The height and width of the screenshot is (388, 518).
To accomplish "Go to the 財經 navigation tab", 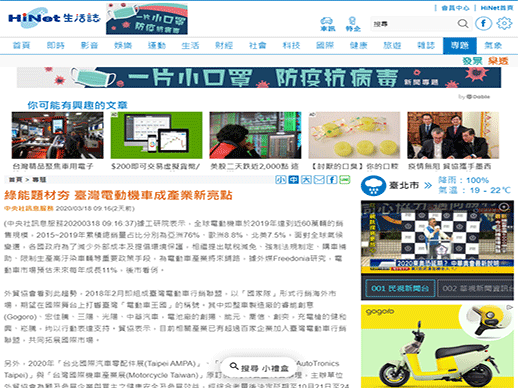I will point(224,46).
